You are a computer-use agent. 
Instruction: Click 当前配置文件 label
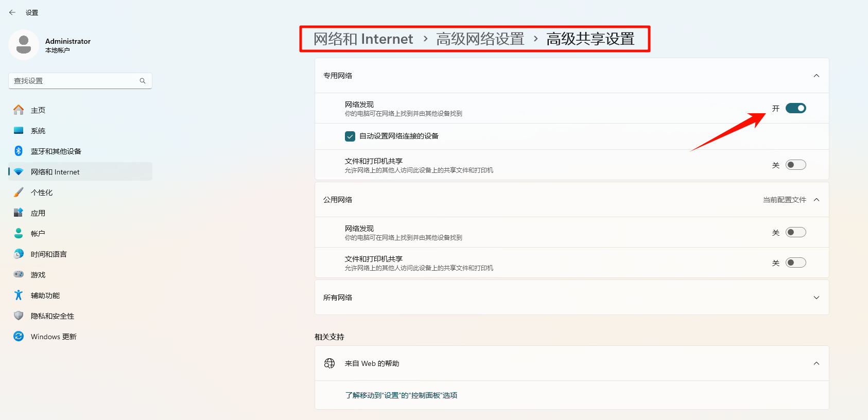point(785,200)
